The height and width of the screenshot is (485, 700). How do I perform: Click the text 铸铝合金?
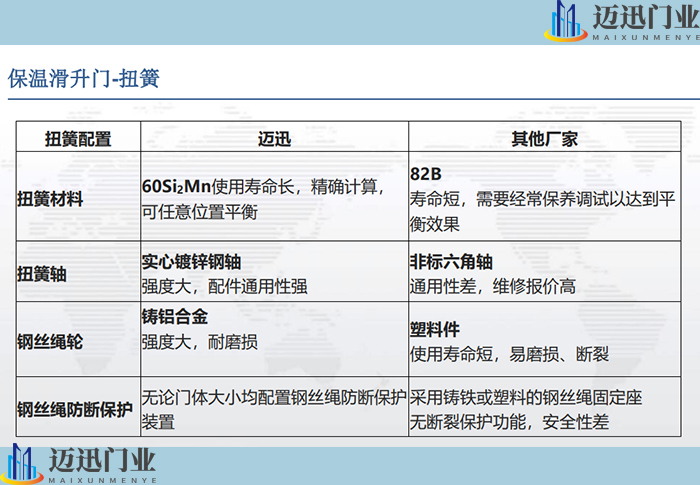click(175, 317)
